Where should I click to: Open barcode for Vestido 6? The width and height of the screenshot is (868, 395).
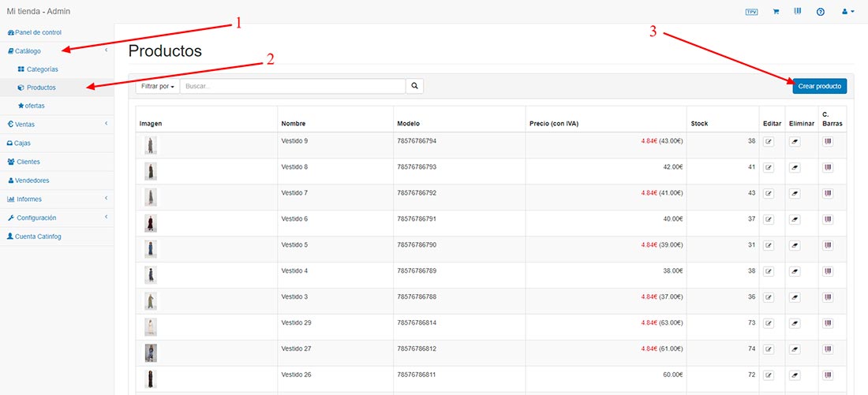coord(828,220)
